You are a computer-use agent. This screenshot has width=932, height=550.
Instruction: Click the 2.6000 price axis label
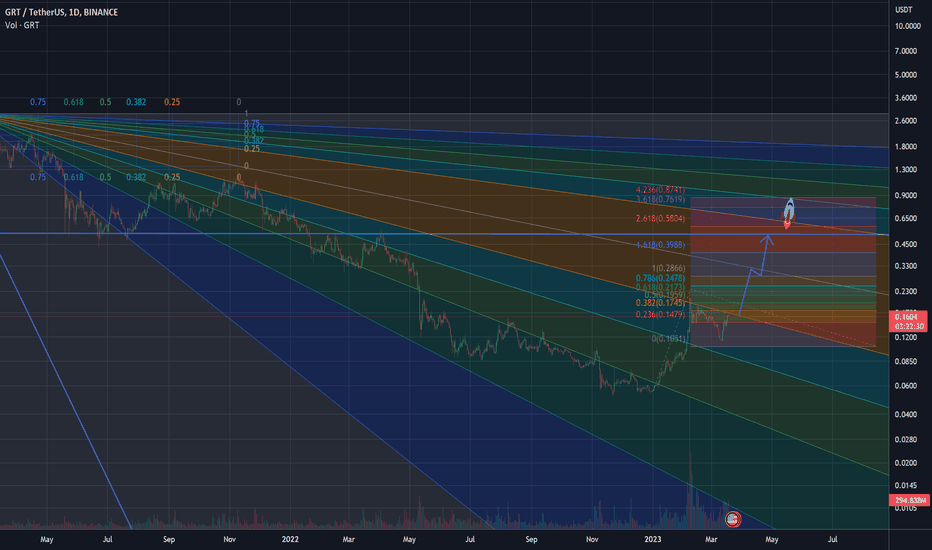(906, 121)
